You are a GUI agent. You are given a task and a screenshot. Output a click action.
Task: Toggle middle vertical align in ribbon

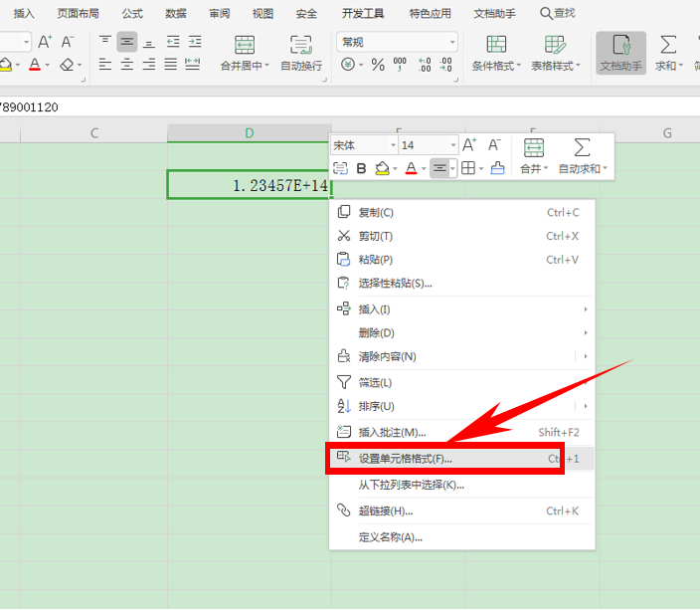[127, 42]
